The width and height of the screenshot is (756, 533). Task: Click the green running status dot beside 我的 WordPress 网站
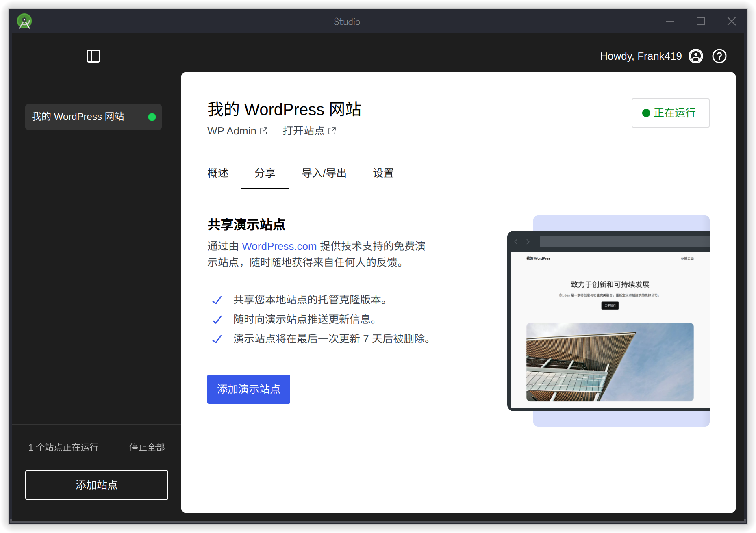pyautogui.click(x=152, y=117)
